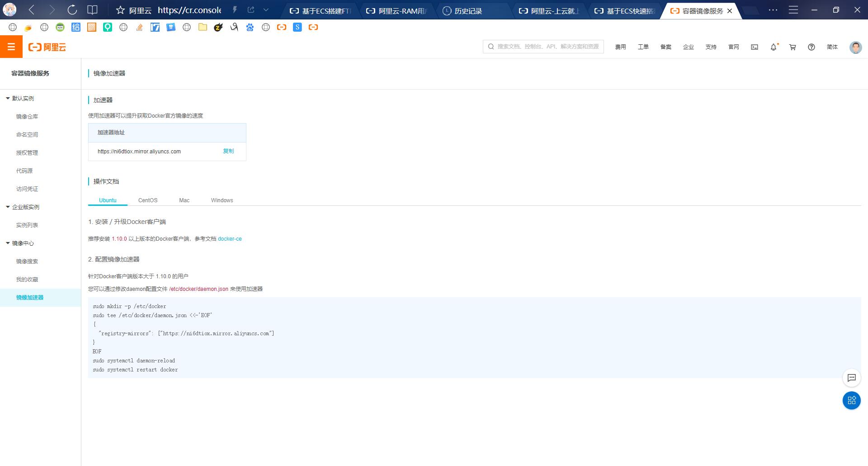Switch to the CentOS documentation tab
This screenshot has width=868, height=466.
pyautogui.click(x=148, y=200)
